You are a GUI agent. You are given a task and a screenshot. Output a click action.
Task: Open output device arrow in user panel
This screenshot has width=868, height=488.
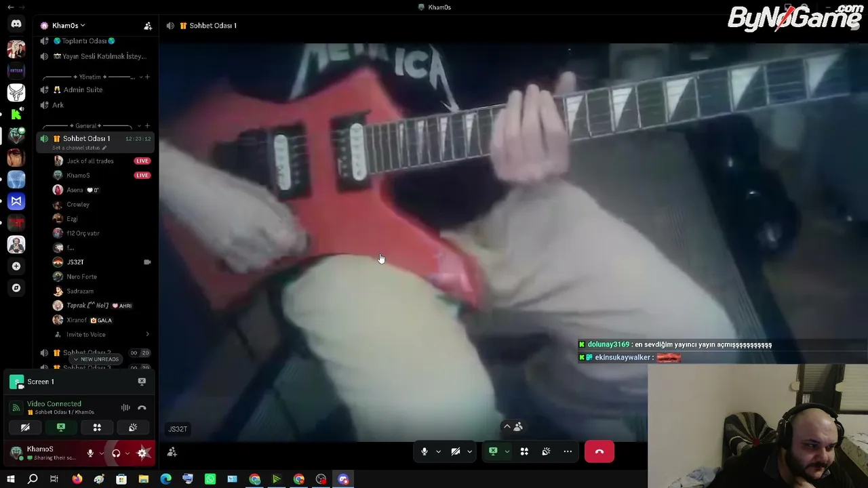pos(127,453)
